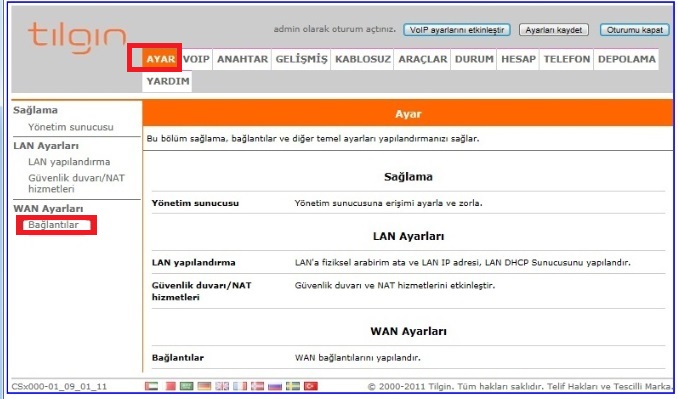Select the UK flag for English

(222, 386)
